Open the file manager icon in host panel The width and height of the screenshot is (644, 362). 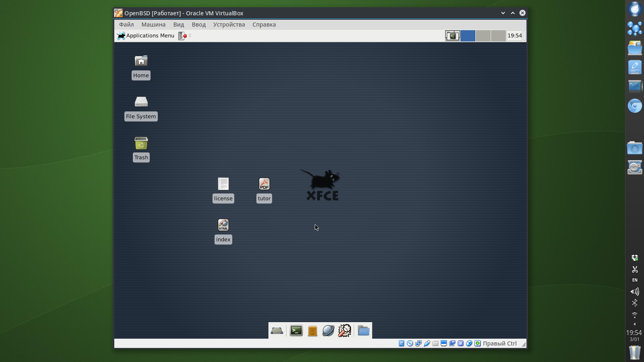(635, 48)
